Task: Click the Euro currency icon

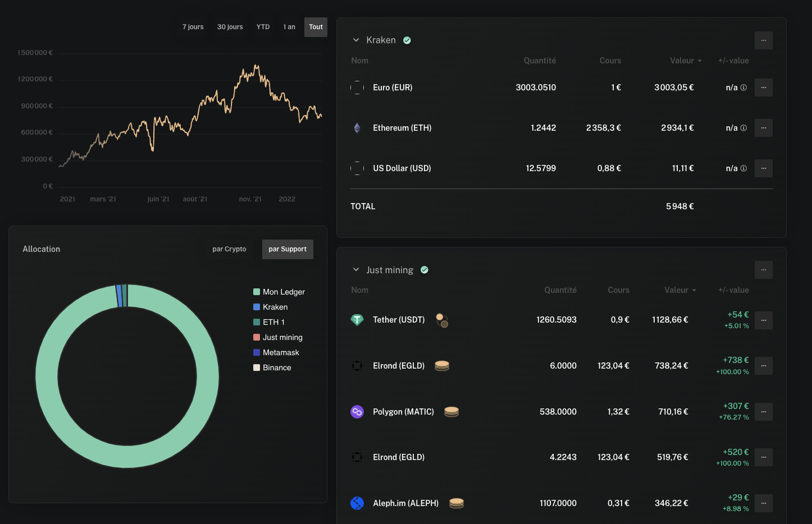Action: tap(357, 88)
